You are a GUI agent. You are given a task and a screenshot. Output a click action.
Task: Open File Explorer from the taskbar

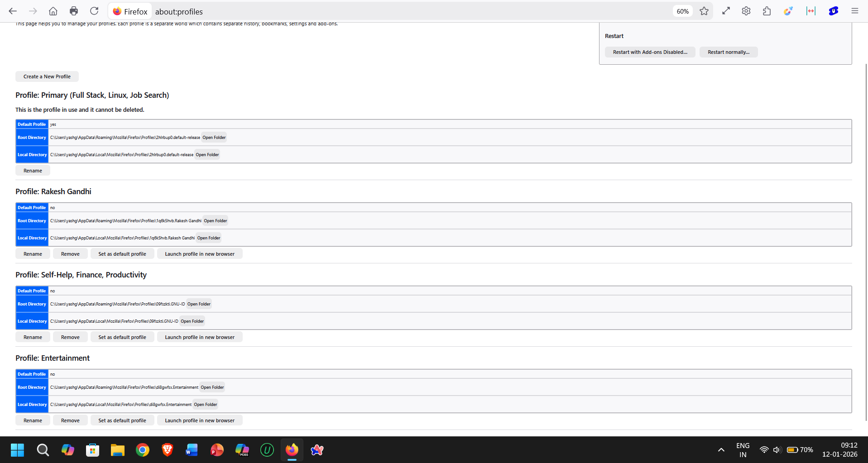click(x=118, y=450)
